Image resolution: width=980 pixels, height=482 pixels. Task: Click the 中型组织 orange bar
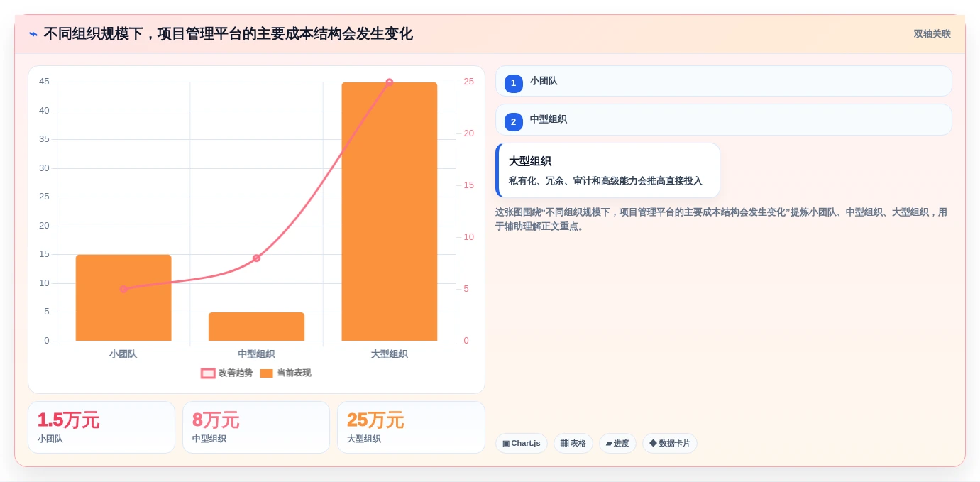point(256,327)
